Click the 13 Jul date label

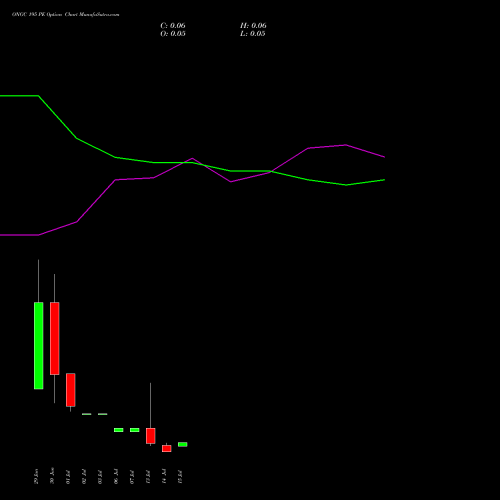pyautogui.click(x=148, y=477)
